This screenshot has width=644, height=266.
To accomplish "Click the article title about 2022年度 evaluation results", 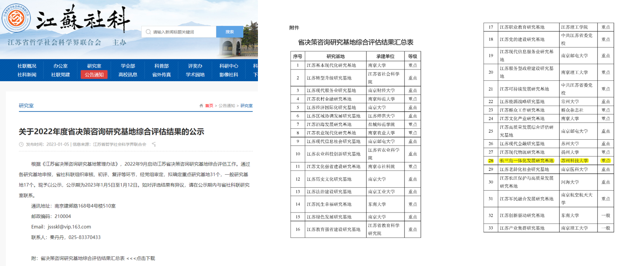I will [x=112, y=132].
